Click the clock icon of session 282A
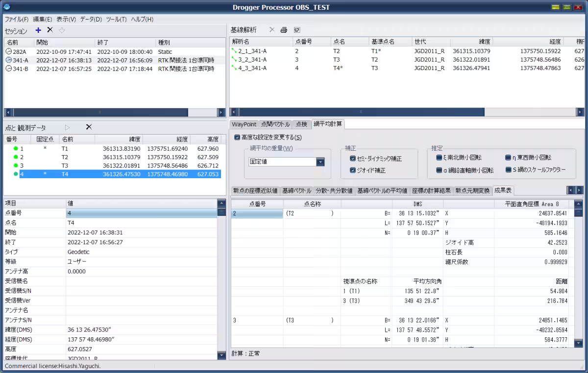This screenshot has height=373, width=588. 9,51
